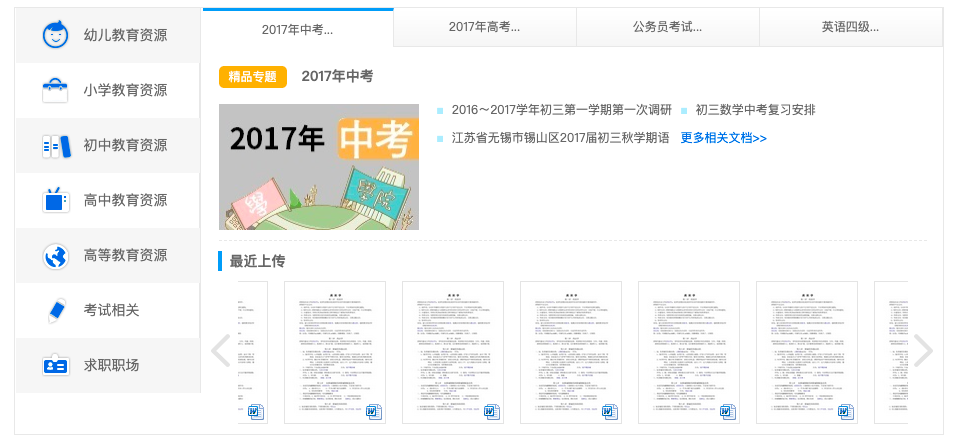Image resolution: width=955 pixels, height=444 pixels.
Task: Click the 精品专题 orange badge
Action: click(x=253, y=77)
